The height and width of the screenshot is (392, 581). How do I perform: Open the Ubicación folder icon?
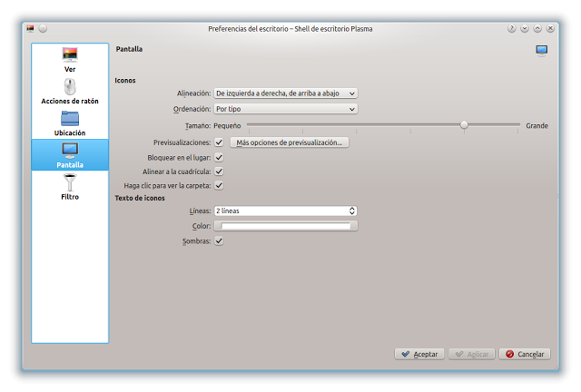click(x=70, y=119)
